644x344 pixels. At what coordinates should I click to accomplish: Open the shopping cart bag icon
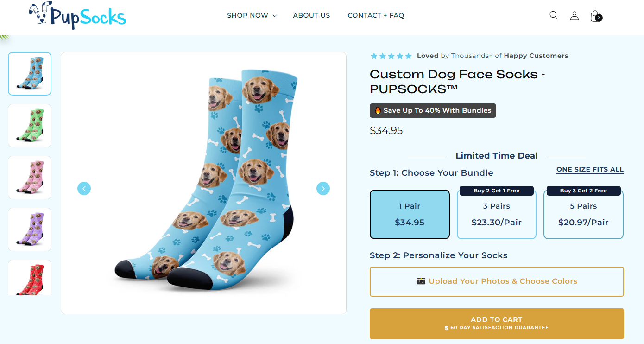[x=595, y=16]
